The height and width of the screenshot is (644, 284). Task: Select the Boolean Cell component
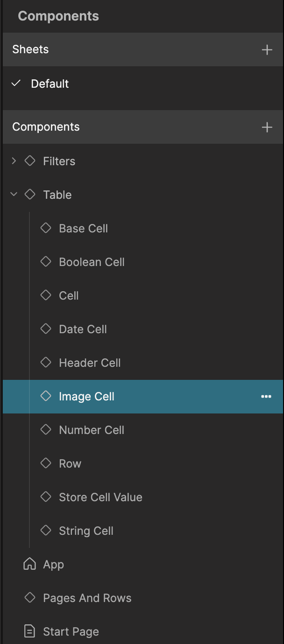click(x=92, y=262)
